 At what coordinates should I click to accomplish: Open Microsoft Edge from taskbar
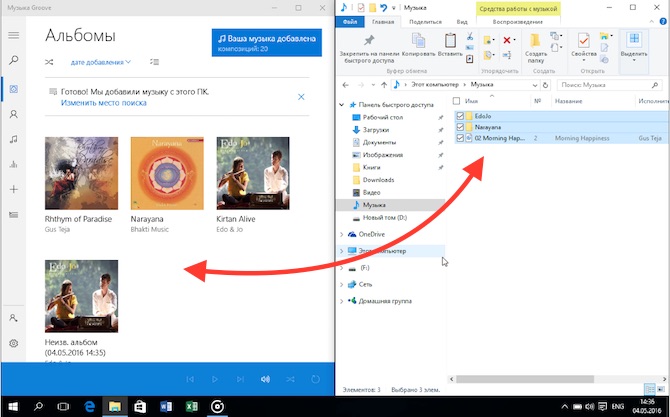click(x=89, y=407)
